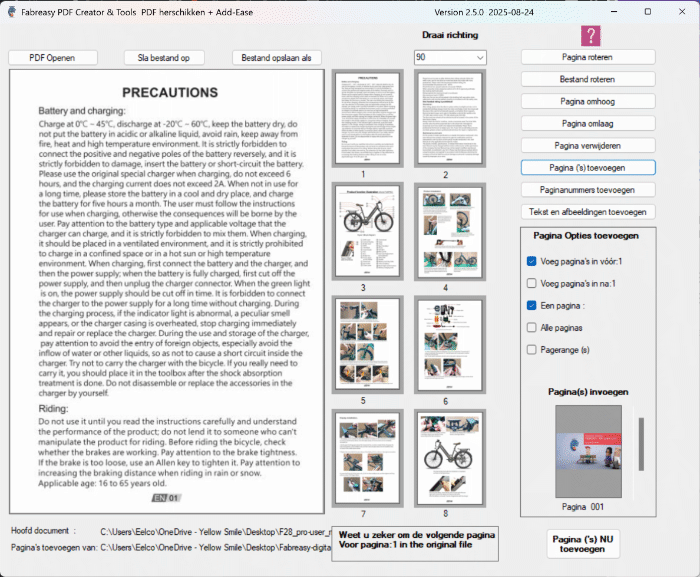700x577 pixels.
Task: Uncheck the 'Een pagina' checkbox
Action: pos(532,305)
